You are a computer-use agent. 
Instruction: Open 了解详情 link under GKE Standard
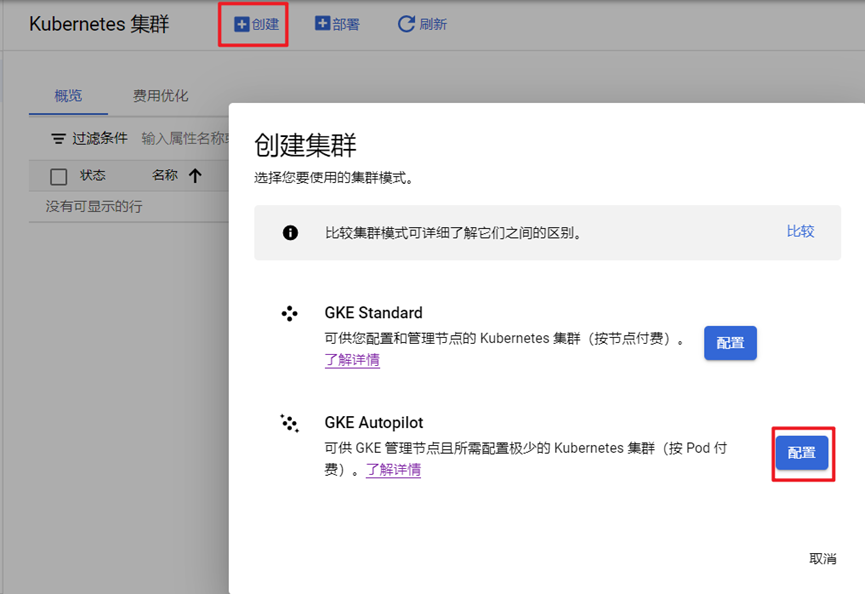(353, 360)
